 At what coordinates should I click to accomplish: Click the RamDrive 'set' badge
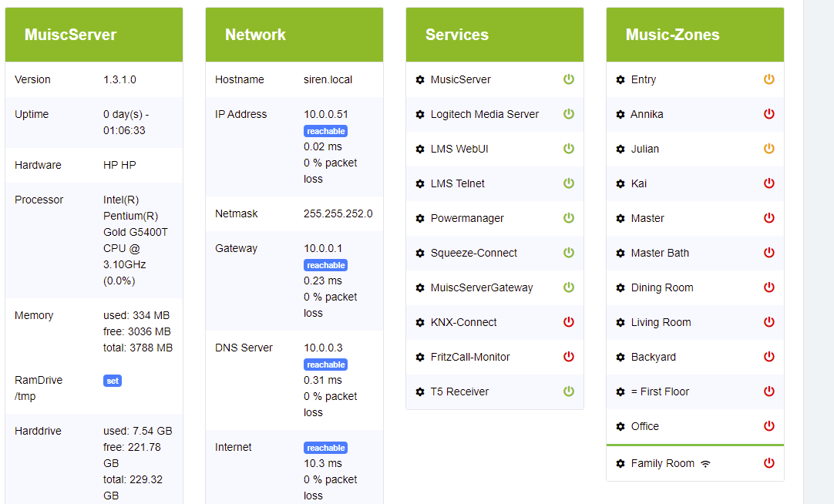click(113, 381)
